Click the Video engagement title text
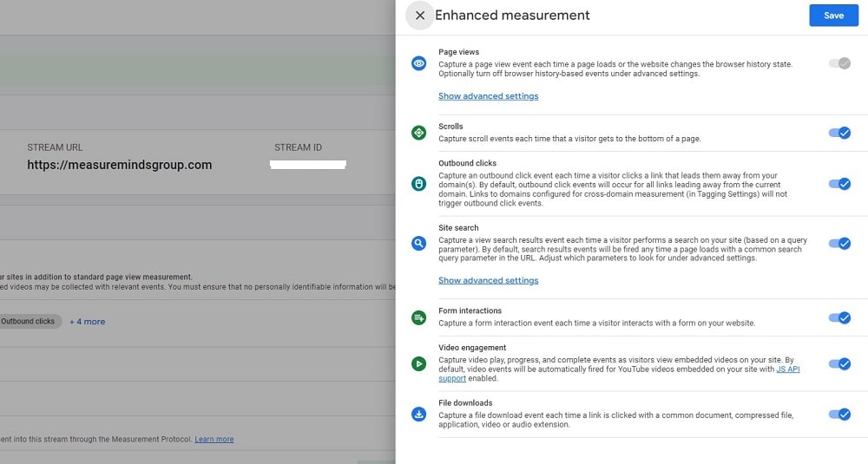The height and width of the screenshot is (464, 868). pos(472,348)
